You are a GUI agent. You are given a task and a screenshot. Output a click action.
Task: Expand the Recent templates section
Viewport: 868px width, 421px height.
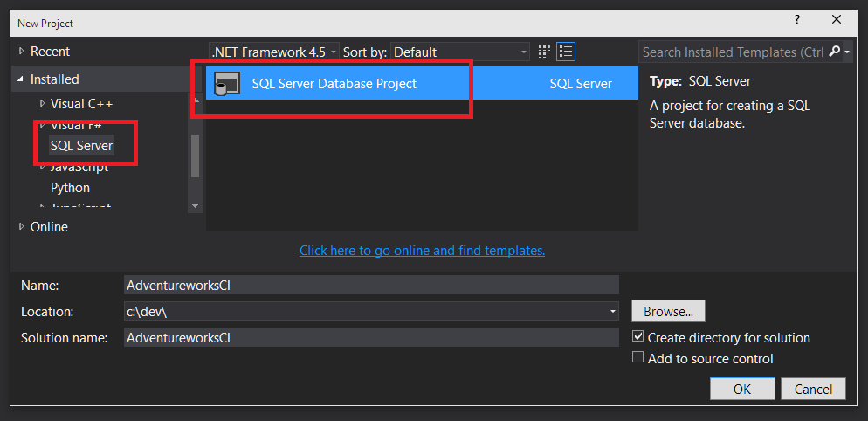22,52
